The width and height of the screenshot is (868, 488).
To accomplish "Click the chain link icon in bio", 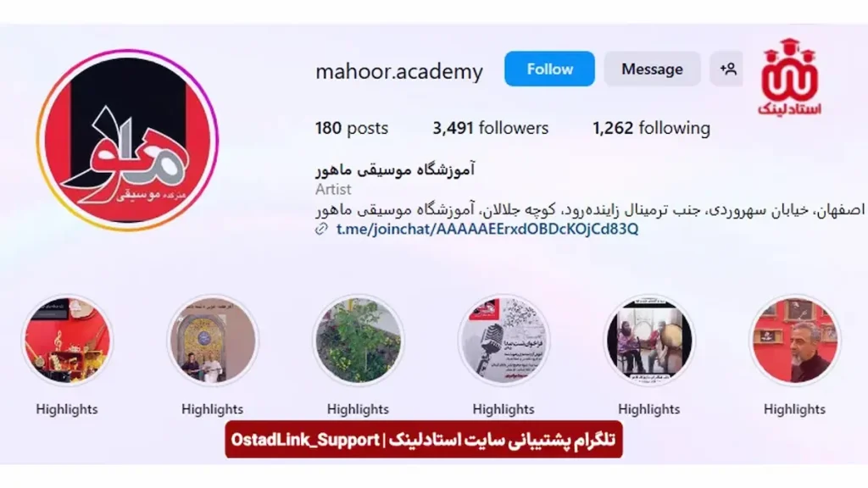I will [321, 229].
